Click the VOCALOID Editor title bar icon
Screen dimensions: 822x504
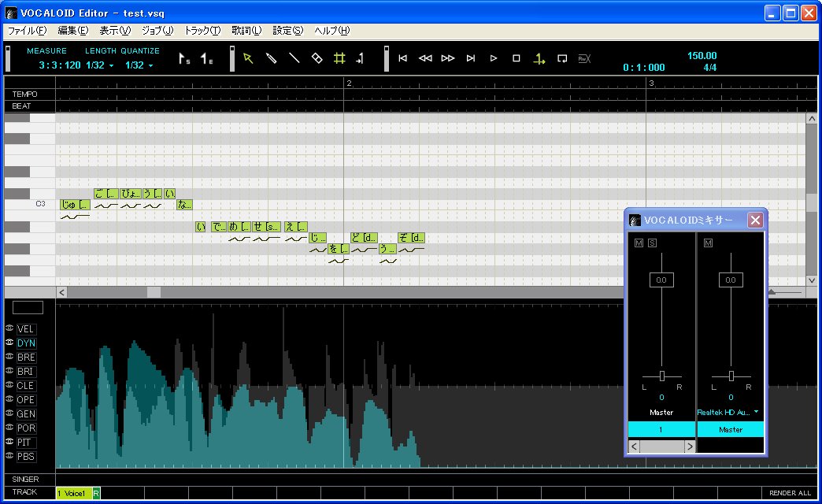coord(11,13)
